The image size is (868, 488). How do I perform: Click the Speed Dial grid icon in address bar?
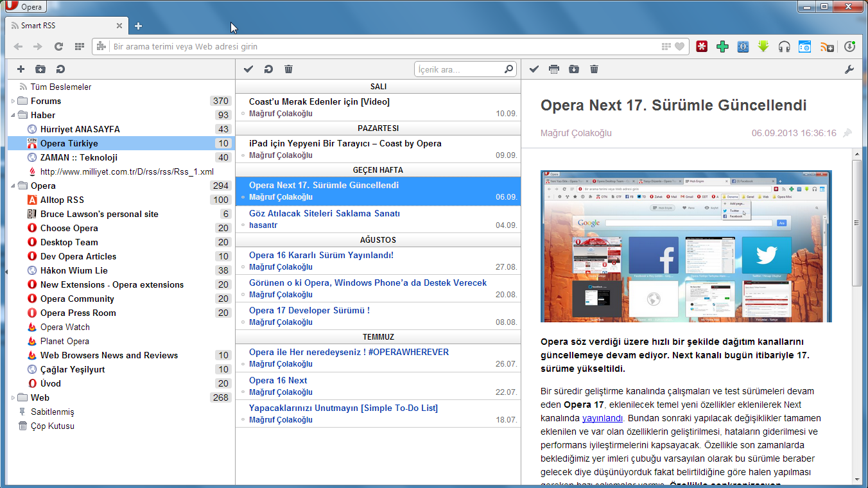coord(666,46)
